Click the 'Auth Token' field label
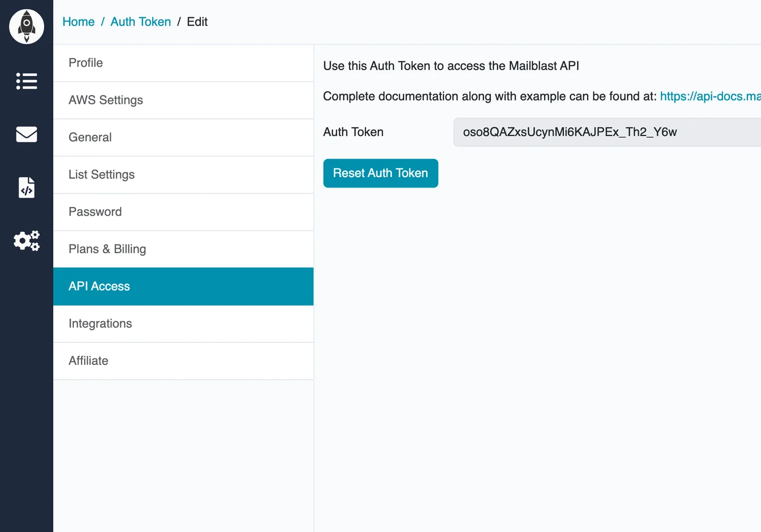Screen dimensions: 761x532 [353, 132]
